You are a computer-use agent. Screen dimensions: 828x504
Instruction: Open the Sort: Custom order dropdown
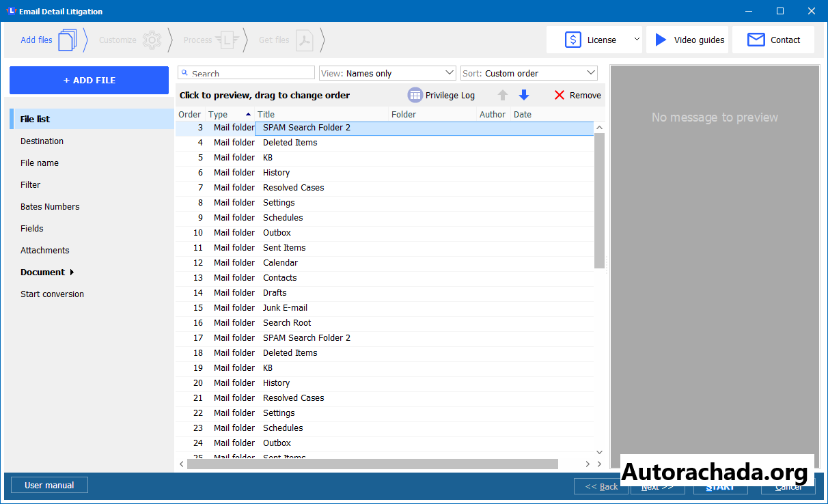[x=529, y=73]
